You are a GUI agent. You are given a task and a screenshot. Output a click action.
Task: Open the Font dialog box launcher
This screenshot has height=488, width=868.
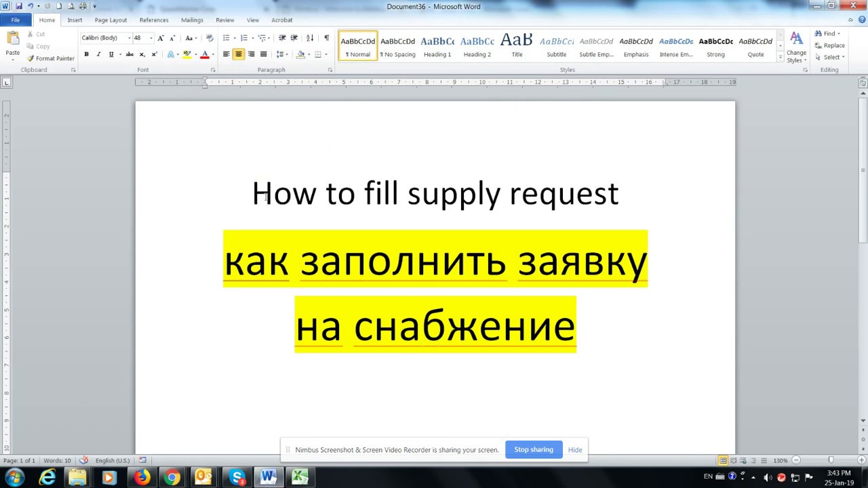pos(212,70)
